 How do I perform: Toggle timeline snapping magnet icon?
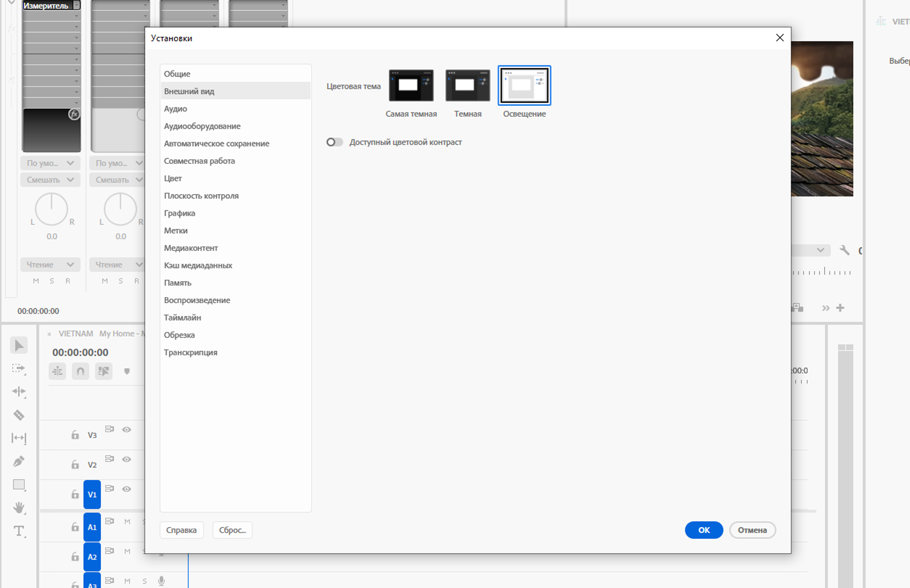[x=80, y=371]
